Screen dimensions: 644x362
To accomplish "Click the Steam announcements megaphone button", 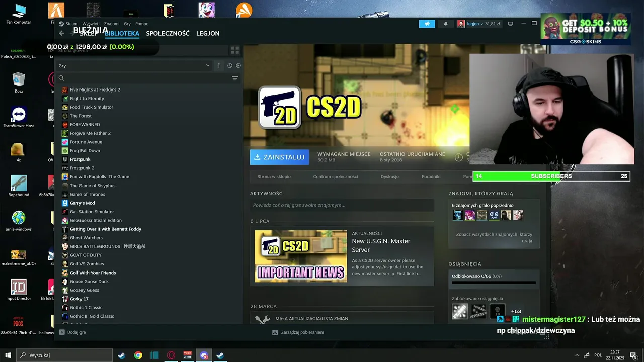I will point(427,24).
